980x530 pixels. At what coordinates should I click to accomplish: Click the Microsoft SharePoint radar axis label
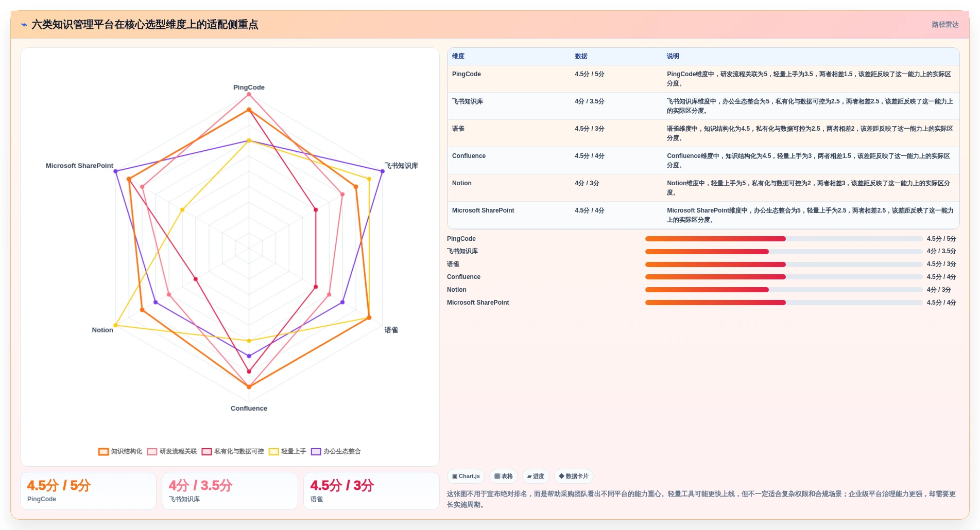point(79,166)
